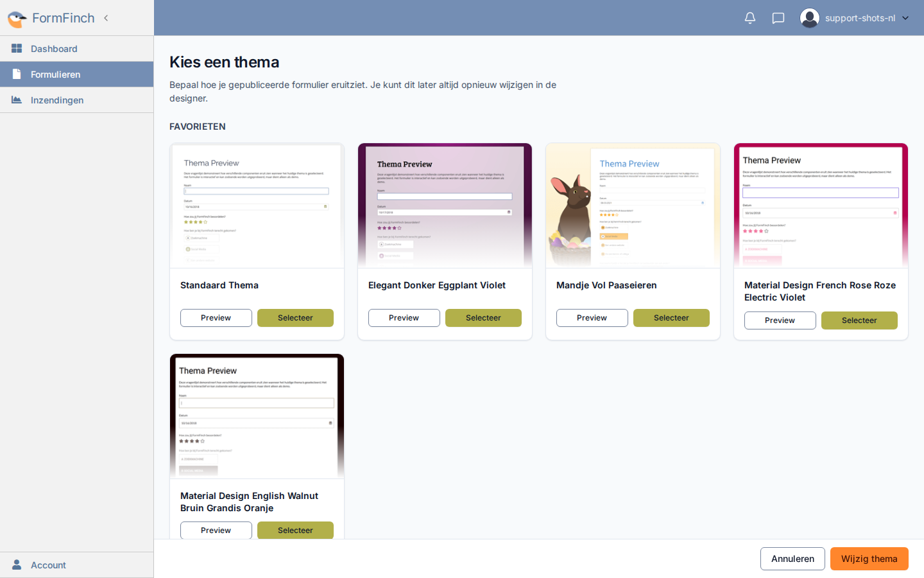Screen dimensions: 924x578
Task: Click the Inzendingen chart icon
Action: (x=17, y=100)
